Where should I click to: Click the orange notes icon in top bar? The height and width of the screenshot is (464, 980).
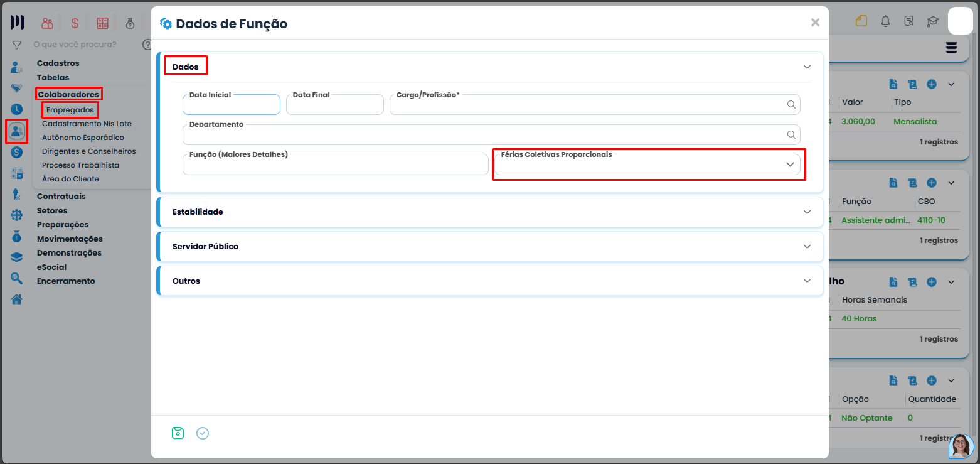click(x=861, y=21)
